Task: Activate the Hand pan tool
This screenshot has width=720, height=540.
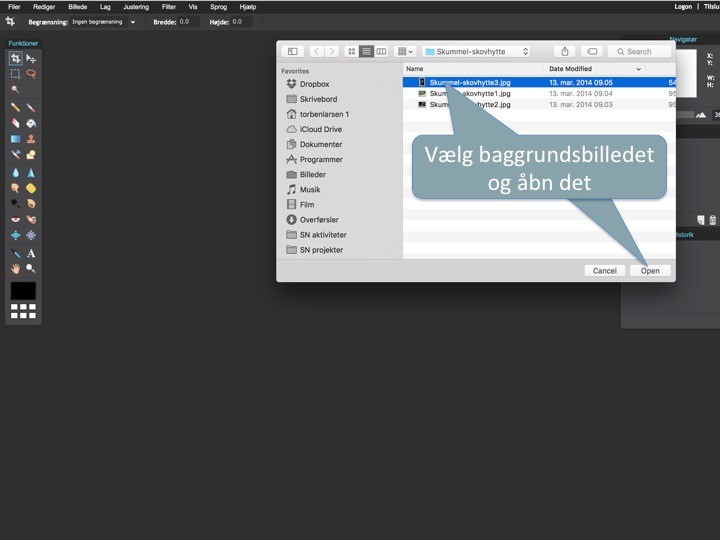Action: pyautogui.click(x=15, y=269)
